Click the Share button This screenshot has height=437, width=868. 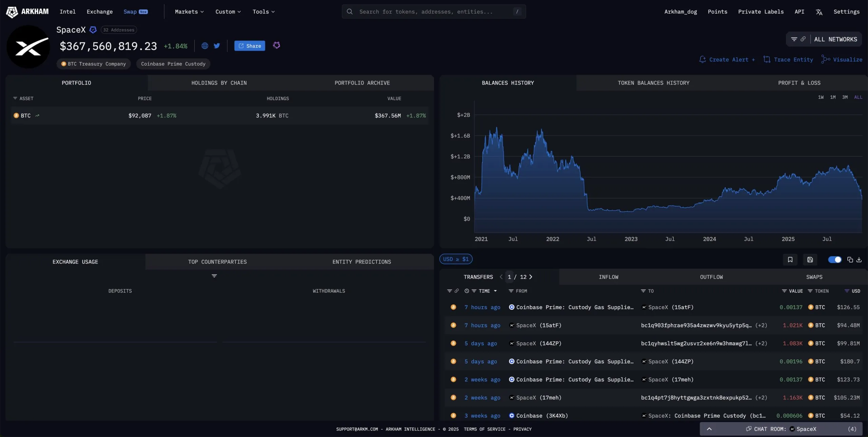(250, 46)
